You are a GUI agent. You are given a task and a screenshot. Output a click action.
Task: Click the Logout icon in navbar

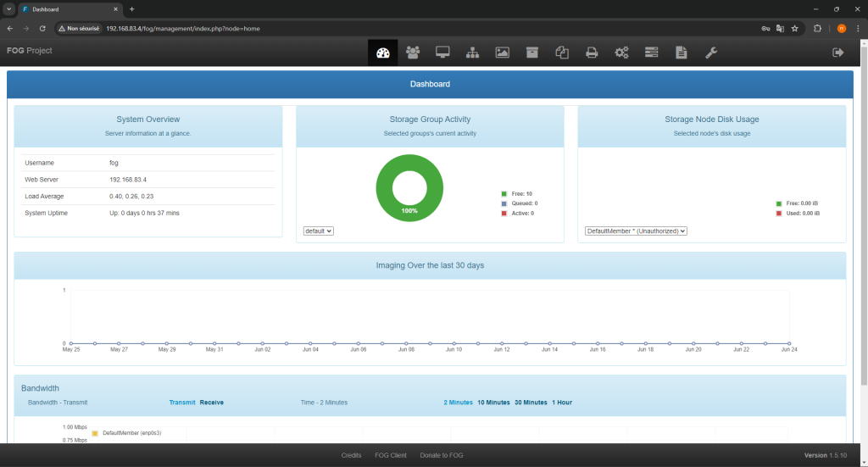pos(838,53)
